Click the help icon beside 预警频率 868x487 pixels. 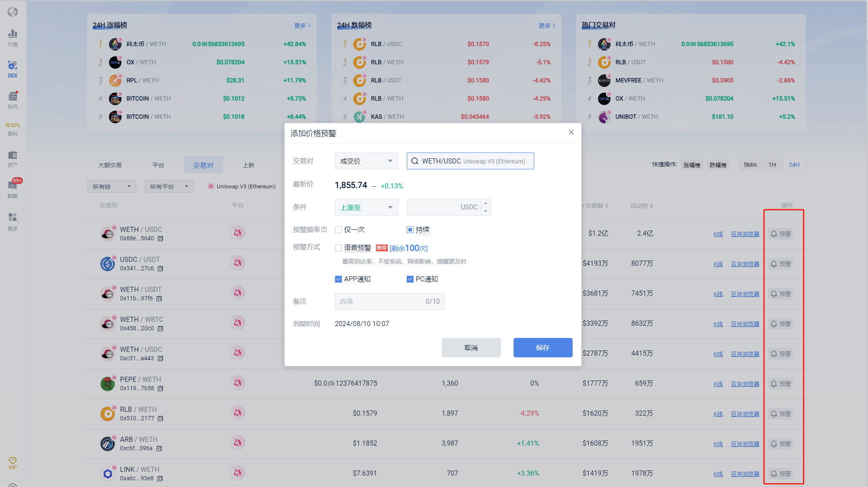(324, 229)
